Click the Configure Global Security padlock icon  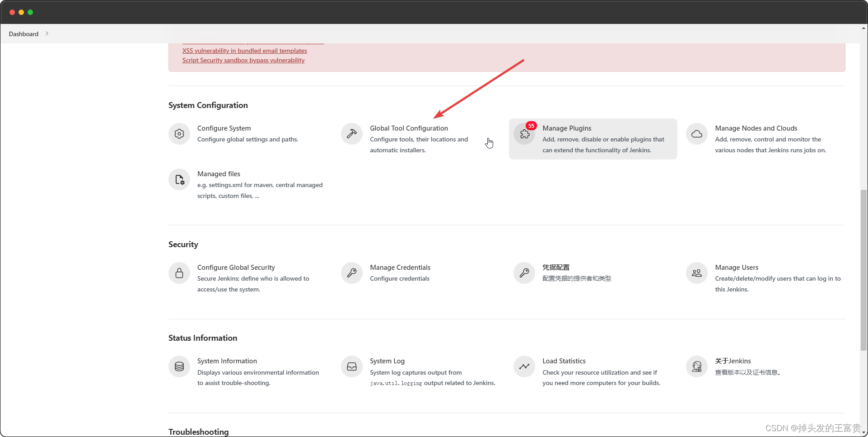[179, 273]
